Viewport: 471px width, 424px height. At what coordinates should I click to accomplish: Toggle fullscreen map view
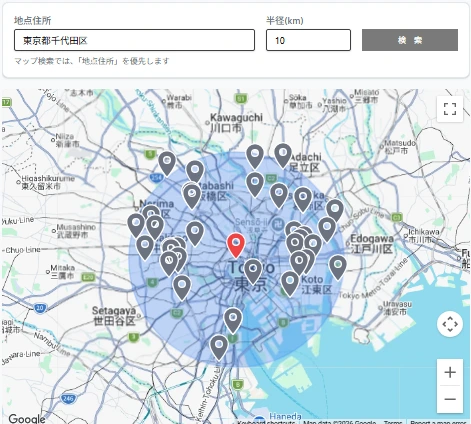450,109
